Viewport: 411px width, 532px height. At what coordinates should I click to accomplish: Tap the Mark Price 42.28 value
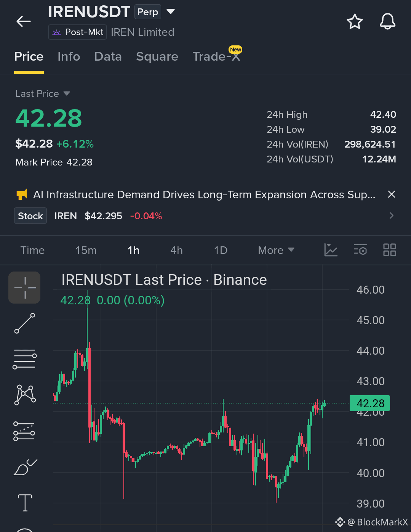pyautogui.click(x=80, y=162)
